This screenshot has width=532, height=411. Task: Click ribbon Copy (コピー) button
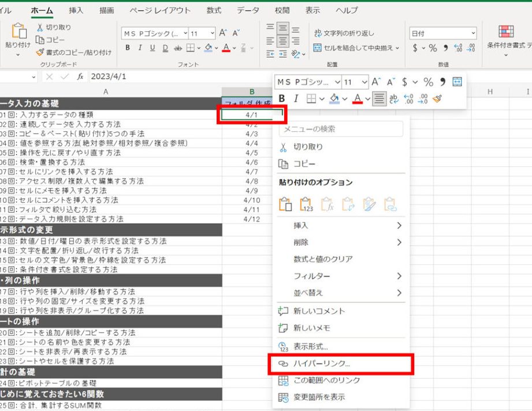[x=50, y=40]
